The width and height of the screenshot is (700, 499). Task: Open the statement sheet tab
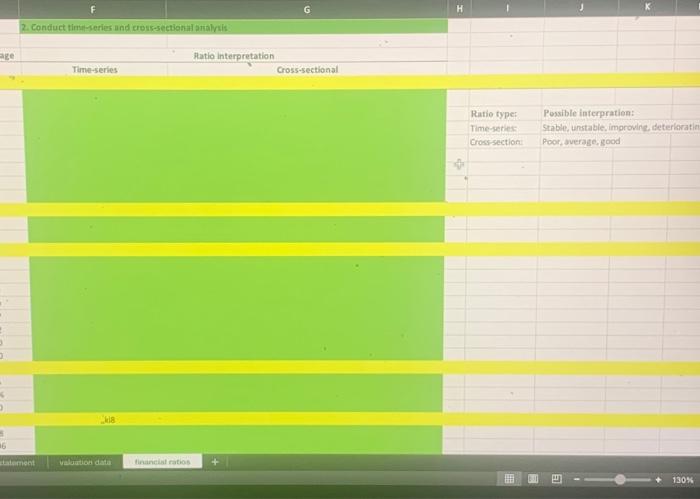(18, 462)
